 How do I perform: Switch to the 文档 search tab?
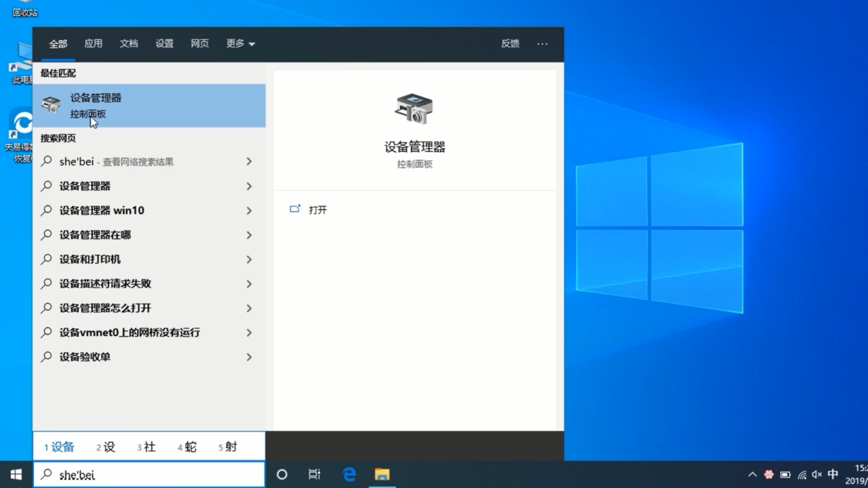[x=129, y=43]
